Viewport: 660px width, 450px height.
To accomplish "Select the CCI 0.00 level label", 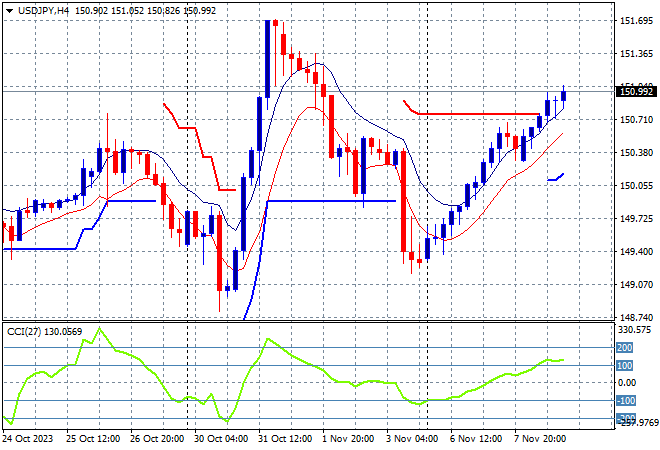I will 624,382.
